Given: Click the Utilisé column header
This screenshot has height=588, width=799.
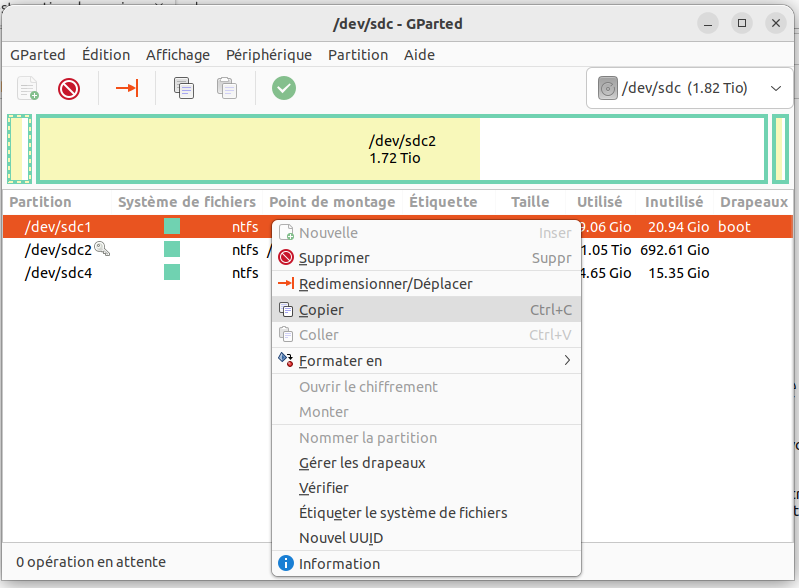Looking at the screenshot, I should [600, 202].
